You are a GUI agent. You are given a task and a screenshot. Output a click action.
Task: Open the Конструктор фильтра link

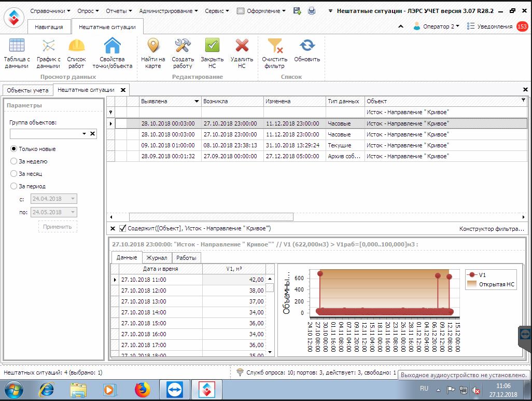(492, 228)
